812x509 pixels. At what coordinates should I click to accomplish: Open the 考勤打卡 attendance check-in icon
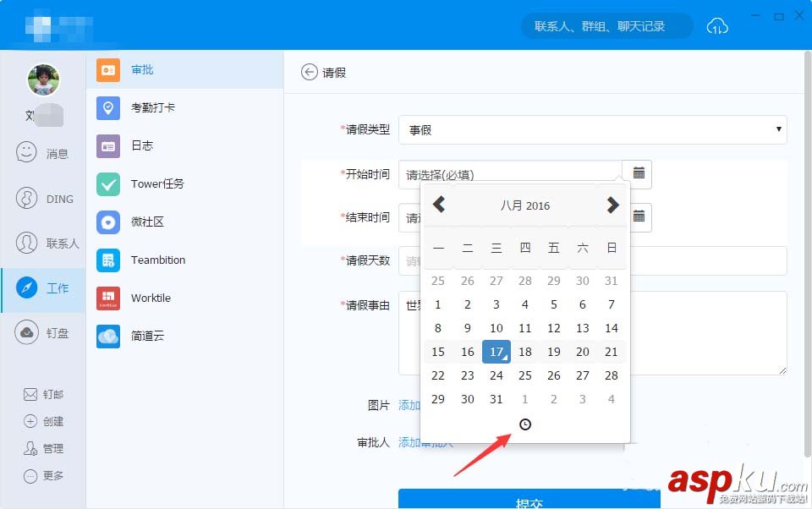point(108,108)
